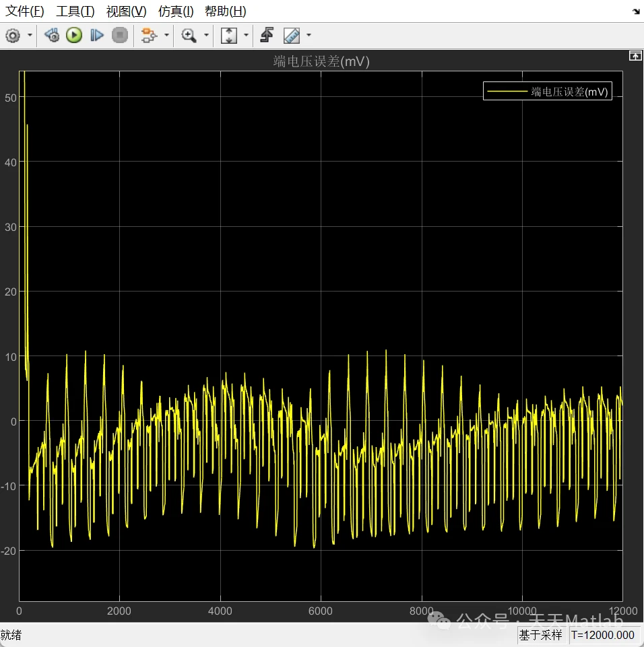This screenshot has height=647, width=644.
Task: Open the 视图(V) menu
Action: point(126,11)
